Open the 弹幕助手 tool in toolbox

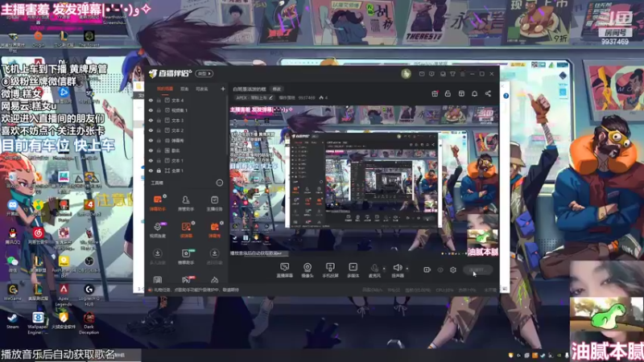[157, 203]
